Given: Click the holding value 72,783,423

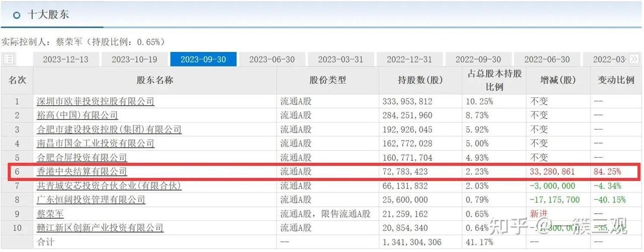Looking at the screenshot, I should (405, 172).
